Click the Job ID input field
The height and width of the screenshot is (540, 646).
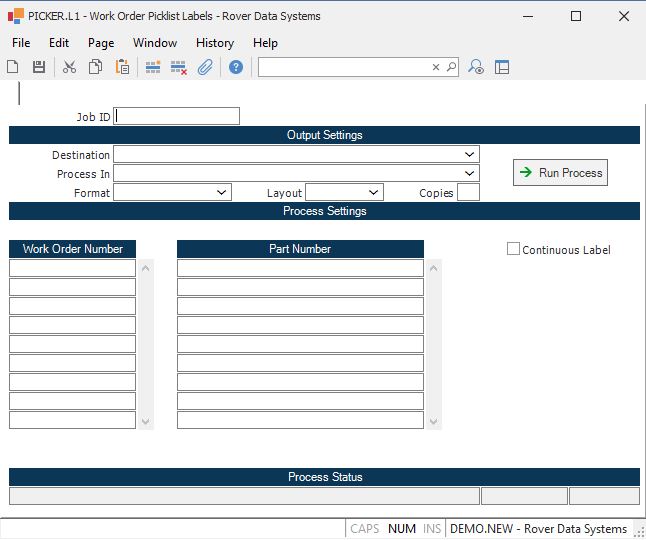click(x=177, y=116)
